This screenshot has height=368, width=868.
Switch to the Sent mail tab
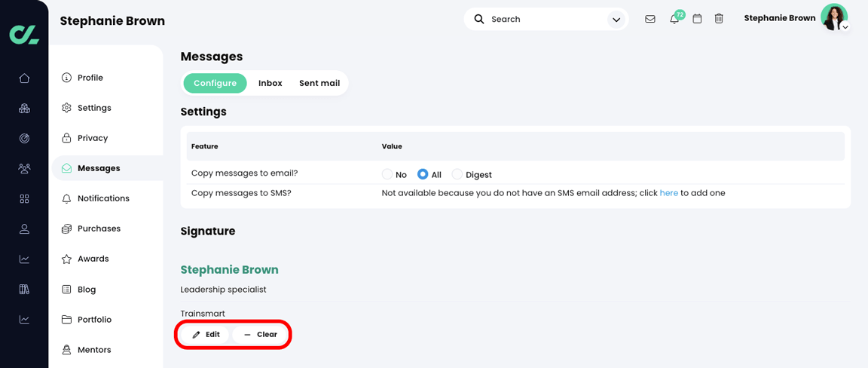coord(319,83)
